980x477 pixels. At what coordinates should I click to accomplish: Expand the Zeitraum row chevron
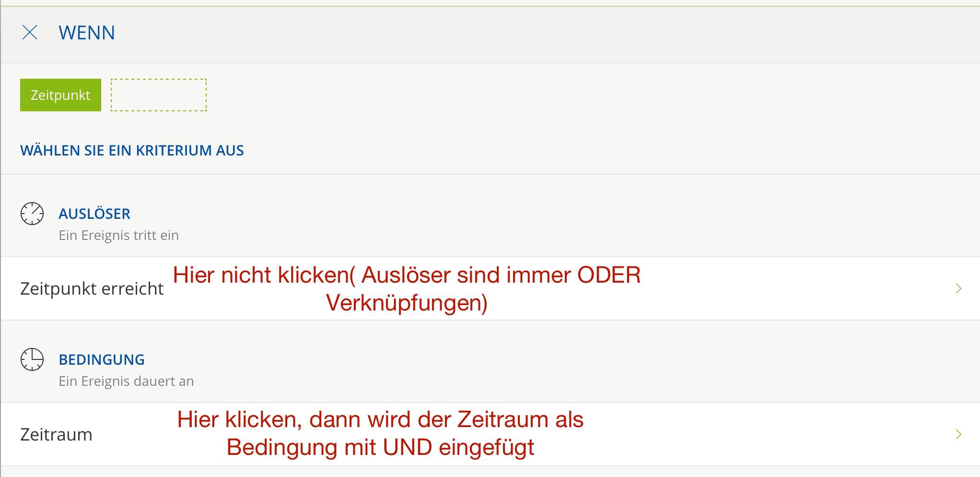(958, 435)
